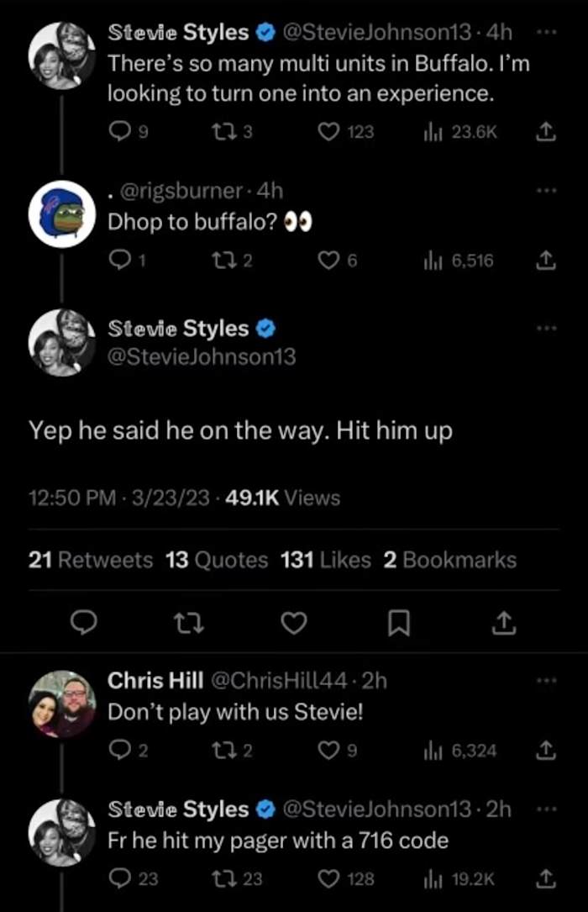
Task: Click the retweet icon on the main tweet
Action: [x=188, y=623]
